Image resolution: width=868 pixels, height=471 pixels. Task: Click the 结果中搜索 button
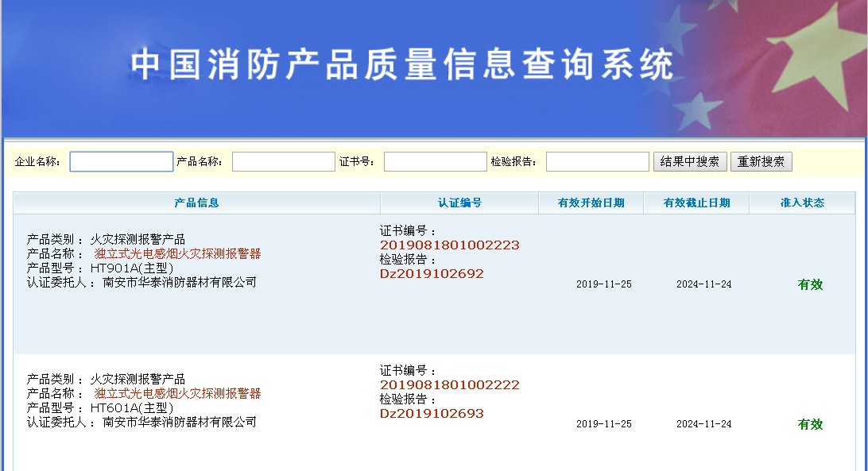690,161
